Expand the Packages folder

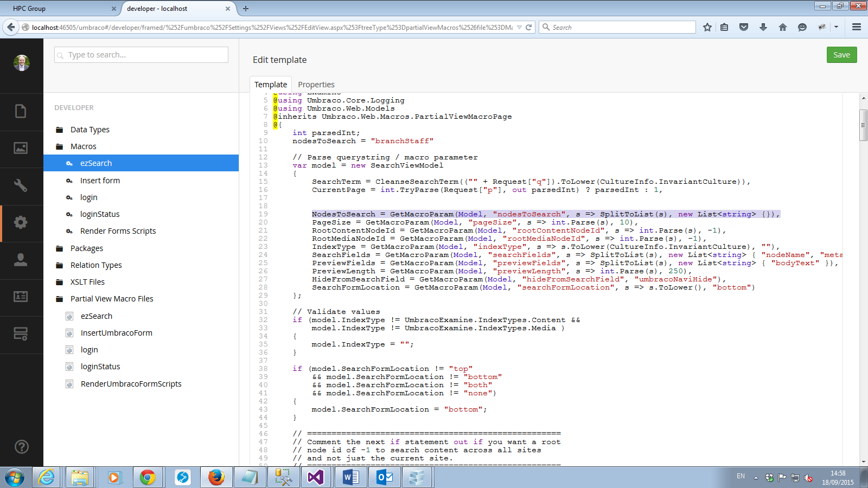[87, 248]
